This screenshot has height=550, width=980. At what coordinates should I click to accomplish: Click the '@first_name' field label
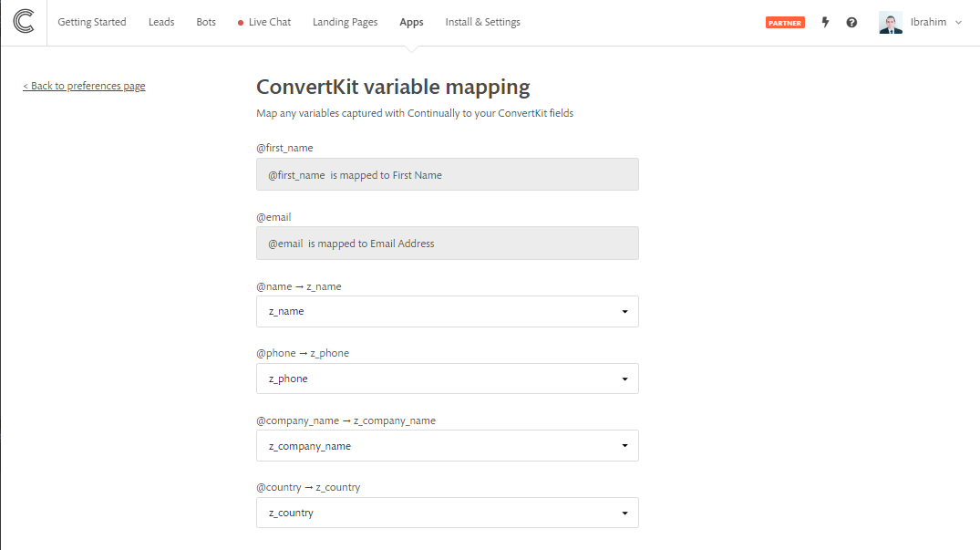(284, 148)
